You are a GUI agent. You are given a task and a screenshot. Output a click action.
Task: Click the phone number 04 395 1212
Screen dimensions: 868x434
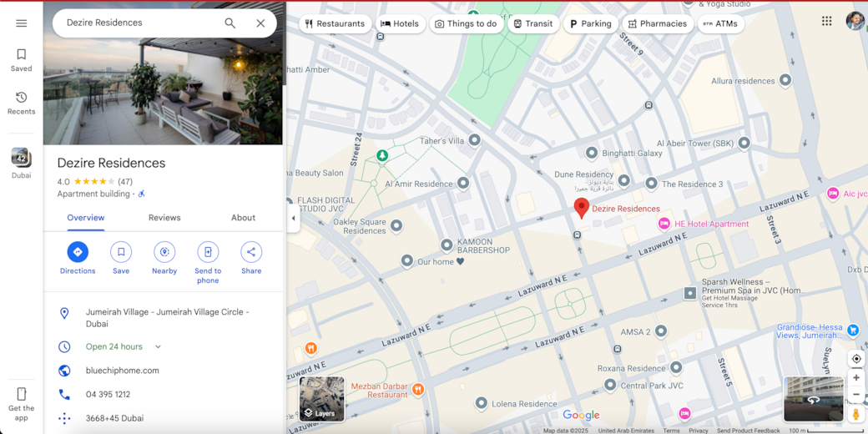tap(108, 394)
